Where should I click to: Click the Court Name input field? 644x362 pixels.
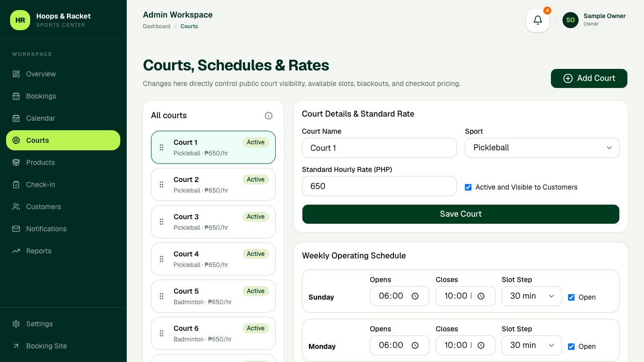point(379,148)
